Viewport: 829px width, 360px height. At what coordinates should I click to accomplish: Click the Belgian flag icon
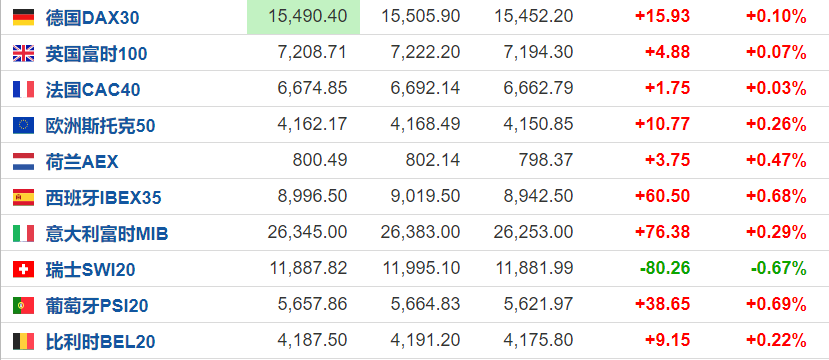[x=23, y=341]
